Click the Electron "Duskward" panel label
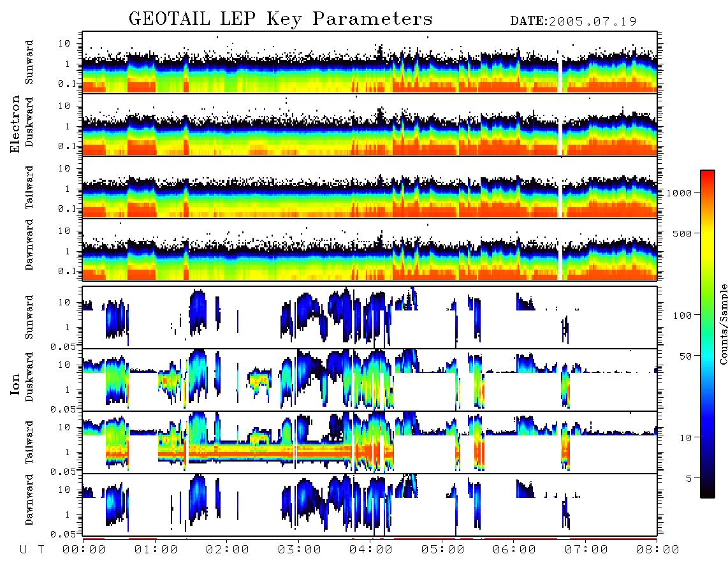Viewport: 728px width, 561px height. pyautogui.click(x=29, y=122)
